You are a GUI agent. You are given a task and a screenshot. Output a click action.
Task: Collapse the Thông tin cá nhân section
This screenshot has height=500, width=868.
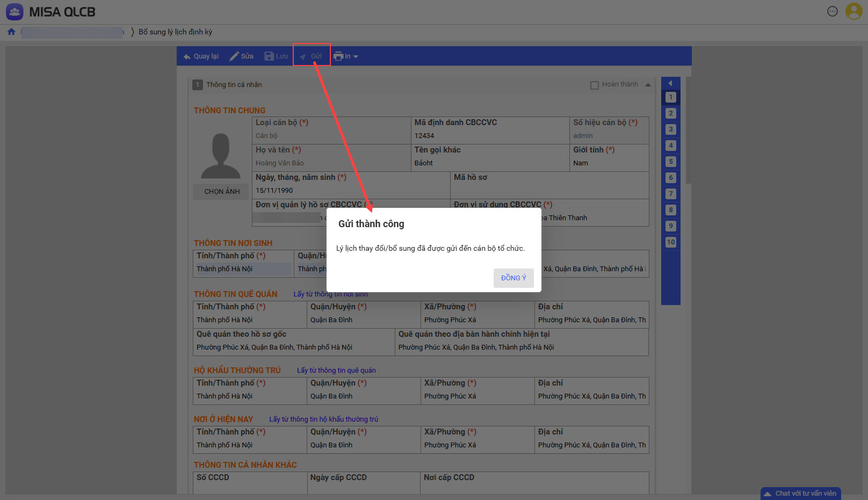click(x=648, y=85)
